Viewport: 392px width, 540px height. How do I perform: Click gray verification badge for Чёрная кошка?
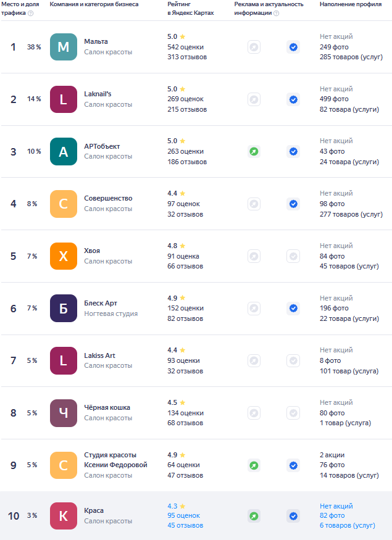tap(293, 413)
